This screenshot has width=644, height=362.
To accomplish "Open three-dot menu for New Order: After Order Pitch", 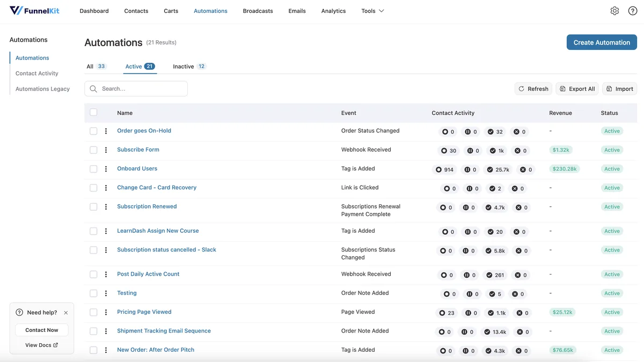I will tap(106, 350).
